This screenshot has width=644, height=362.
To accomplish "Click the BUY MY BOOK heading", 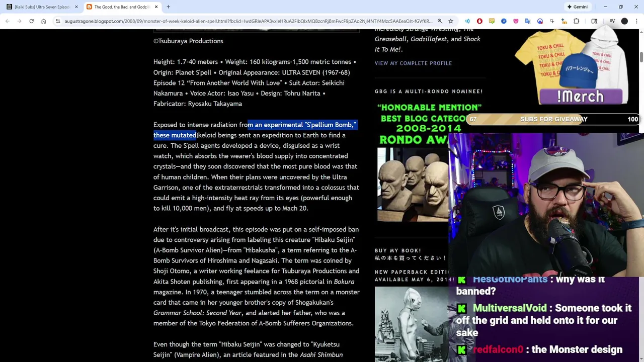I will coord(398,250).
